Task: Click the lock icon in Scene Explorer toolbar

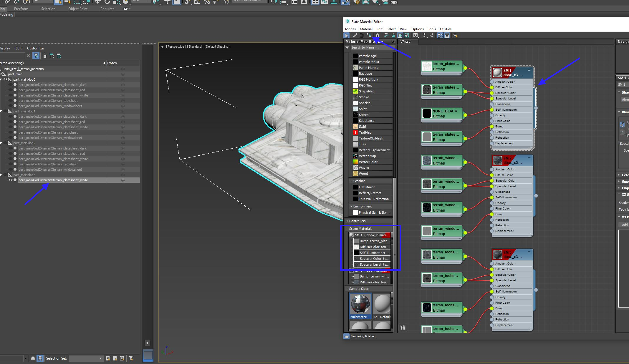Action: point(45,56)
